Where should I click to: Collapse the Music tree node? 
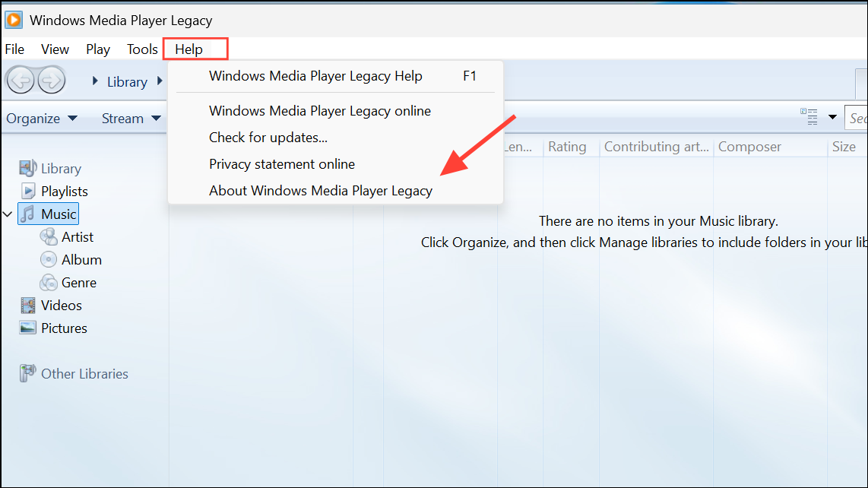[x=8, y=214]
